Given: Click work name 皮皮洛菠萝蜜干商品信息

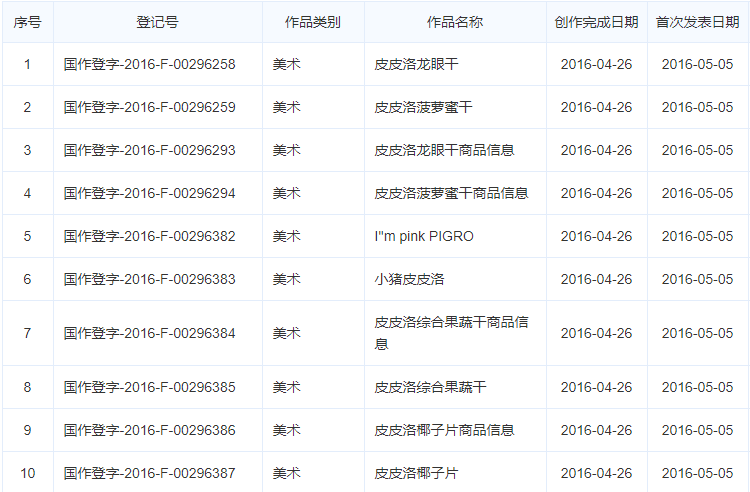Looking at the screenshot, I should (x=452, y=193).
